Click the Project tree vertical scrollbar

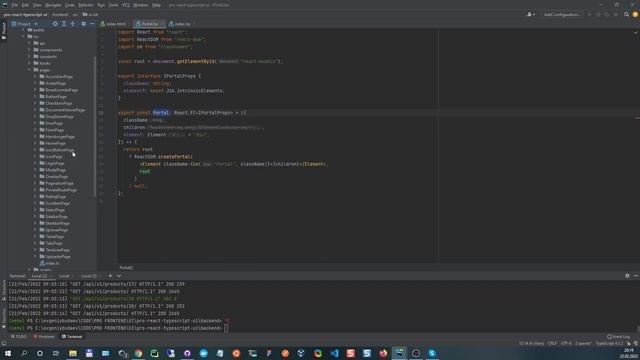click(95, 127)
